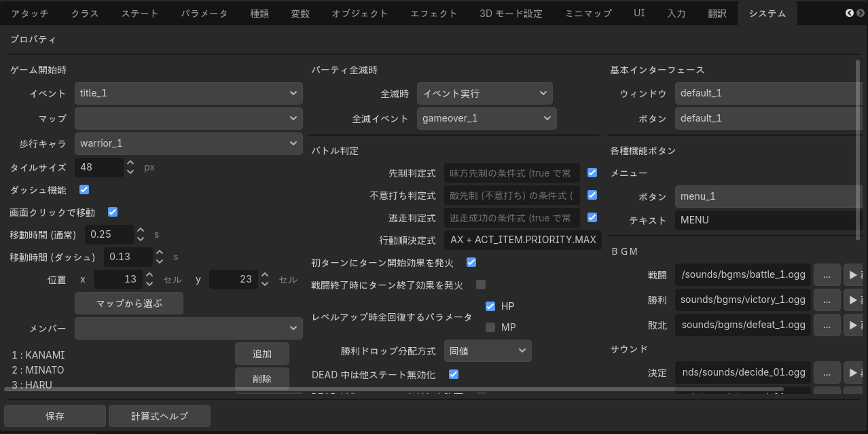Play the 敗北 defeat BGM preview
This screenshot has height=434, width=868.
(853, 325)
